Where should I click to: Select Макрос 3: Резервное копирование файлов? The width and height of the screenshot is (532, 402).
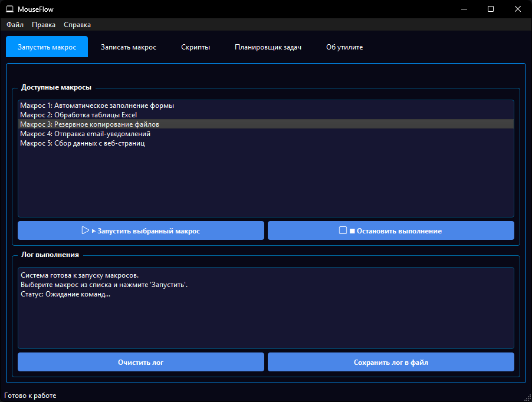pos(90,124)
